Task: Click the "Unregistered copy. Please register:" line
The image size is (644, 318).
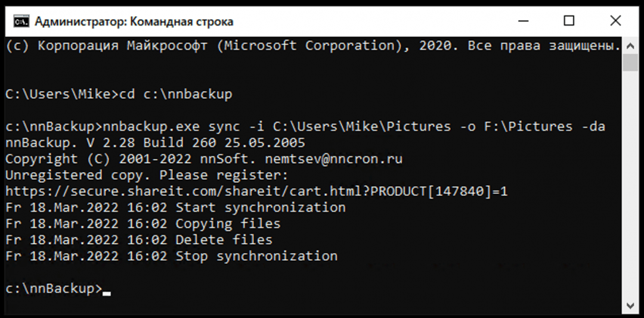Action: [147, 176]
